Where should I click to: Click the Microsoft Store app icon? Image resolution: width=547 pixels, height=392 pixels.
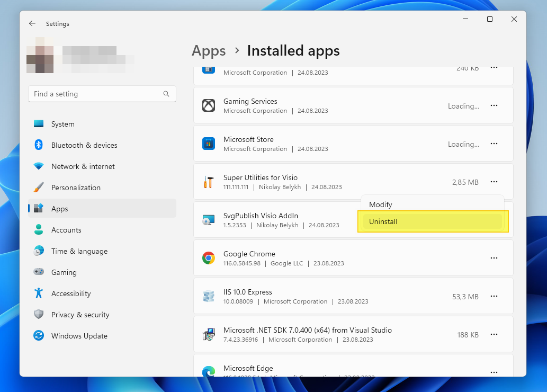[209, 144]
